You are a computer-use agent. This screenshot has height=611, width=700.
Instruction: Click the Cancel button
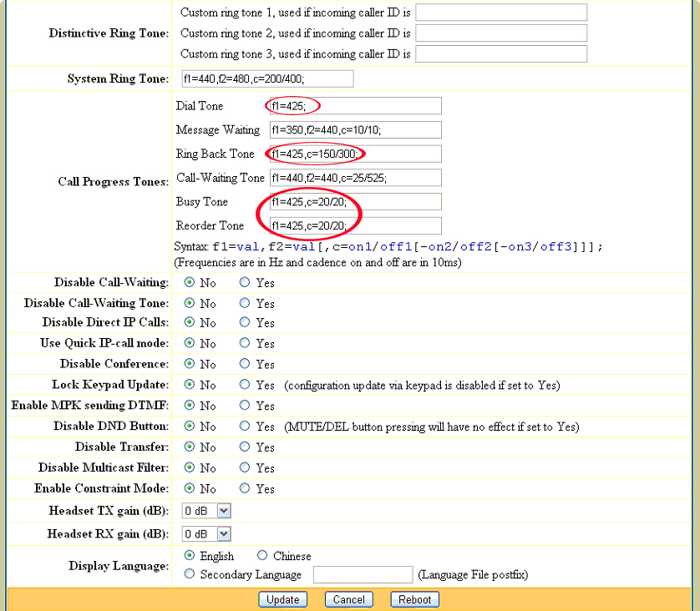click(348, 598)
